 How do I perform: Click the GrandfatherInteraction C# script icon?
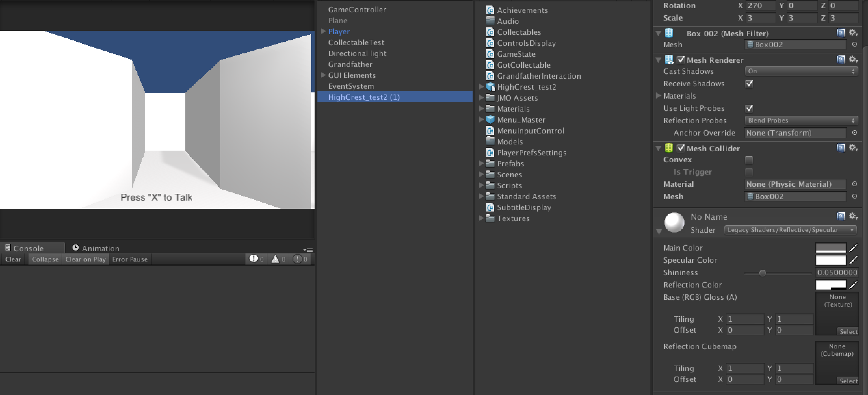(490, 76)
